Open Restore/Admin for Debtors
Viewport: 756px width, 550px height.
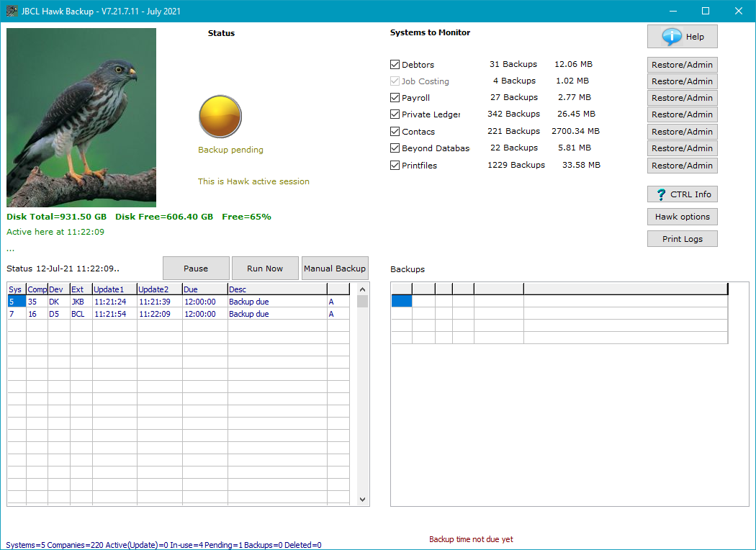[682, 65]
